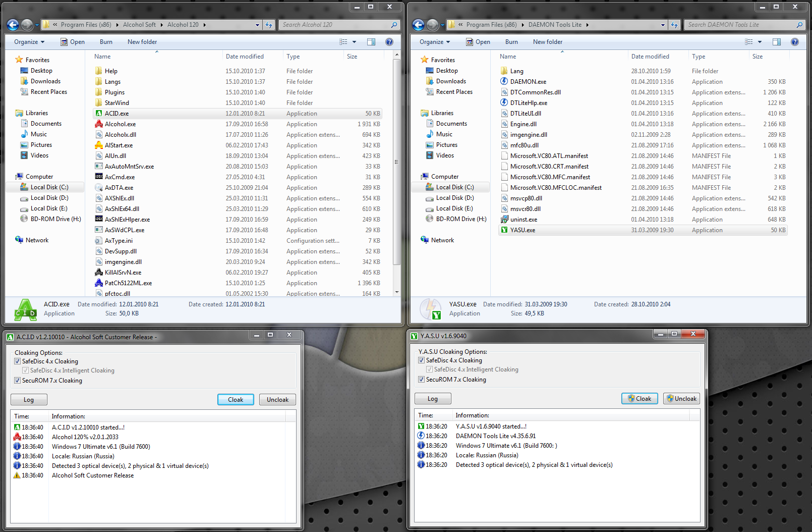
Task: Select Alcohol.exe file icon
Action: coord(99,124)
